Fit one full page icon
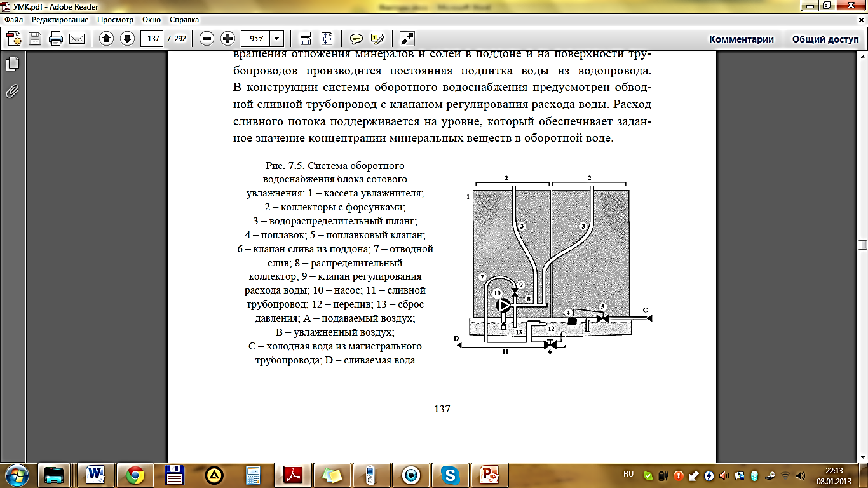 [x=327, y=39]
